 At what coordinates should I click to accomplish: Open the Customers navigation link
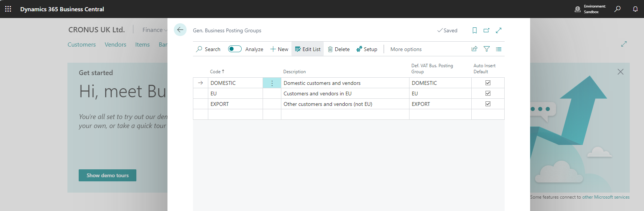[x=82, y=44]
